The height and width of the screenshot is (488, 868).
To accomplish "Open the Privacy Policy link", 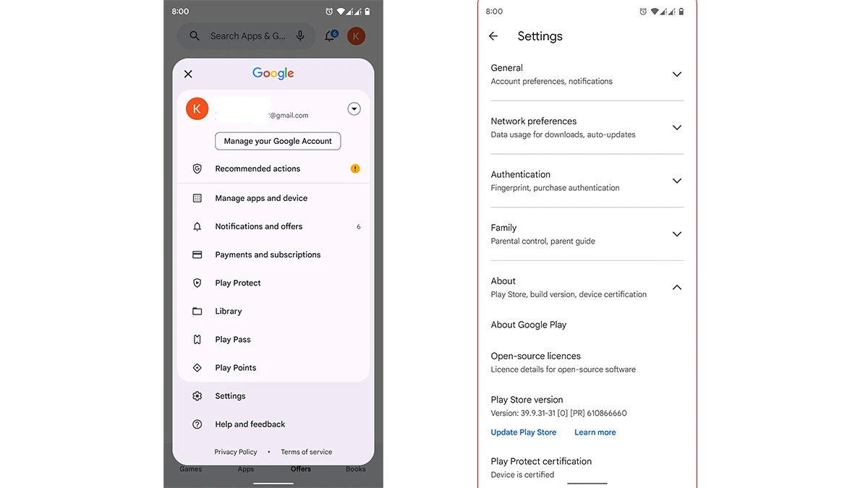I will click(x=236, y=452).
